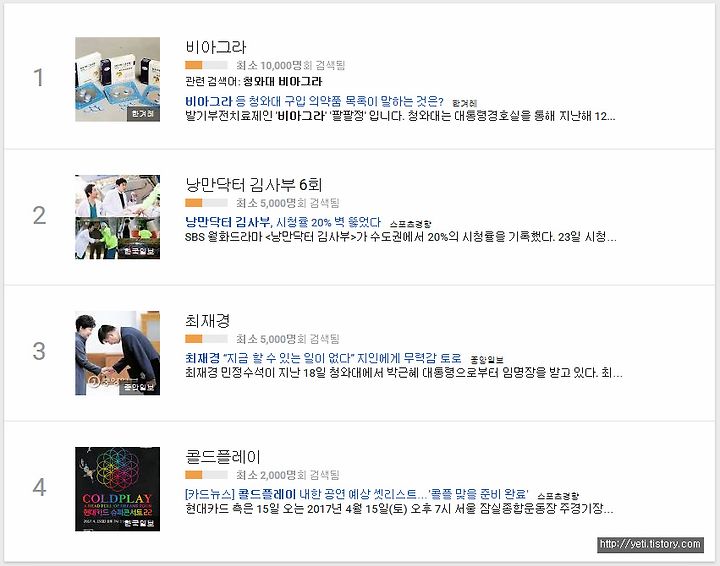Open article 최재경 지금 할 수 있는 일이 없다

pyautogui.click(x=323, y=358)
